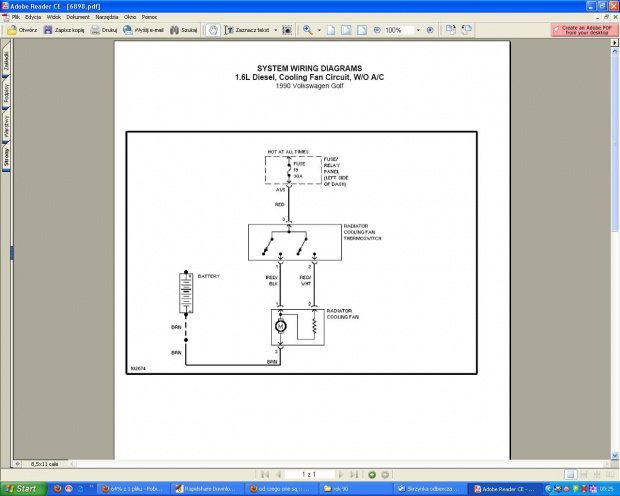Open the zoom percentage dropdown arrow
The height and width of the screenshot is (496, 620).
pos(418,30)
